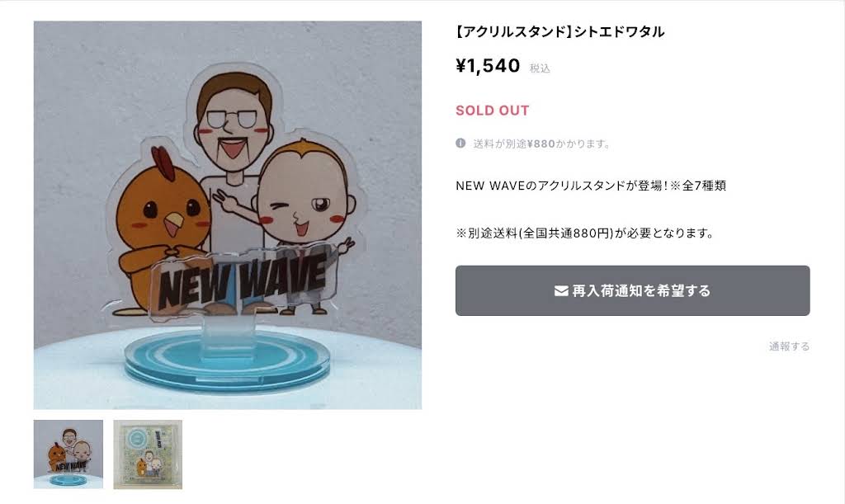
Task: Click the 税込 tax label
Action: point(540,68)
